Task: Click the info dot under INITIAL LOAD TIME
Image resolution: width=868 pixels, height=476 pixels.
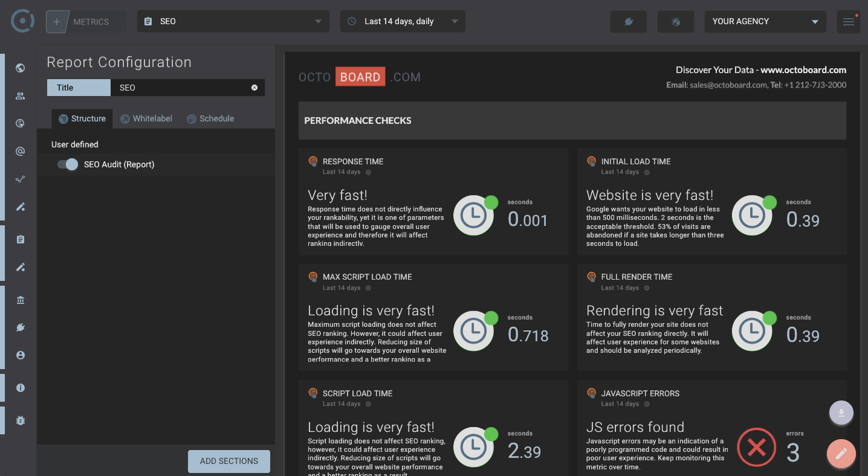Action: click(x=647, y=172)
